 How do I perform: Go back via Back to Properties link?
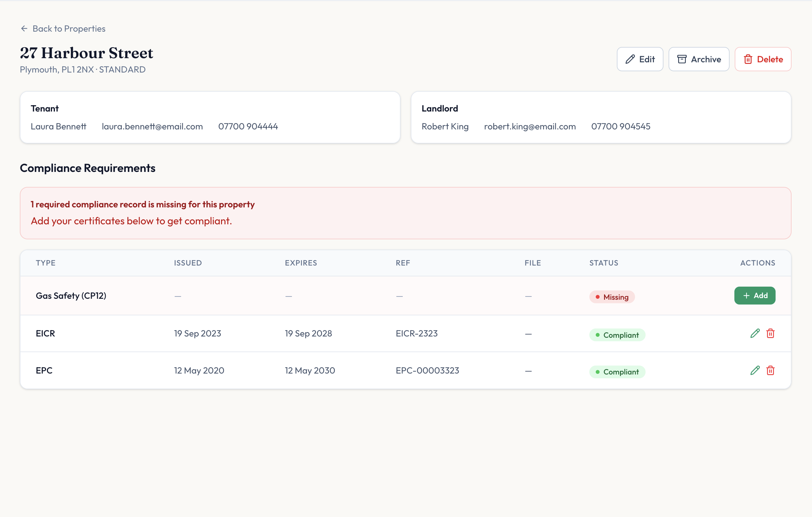[x=69, y=29]
